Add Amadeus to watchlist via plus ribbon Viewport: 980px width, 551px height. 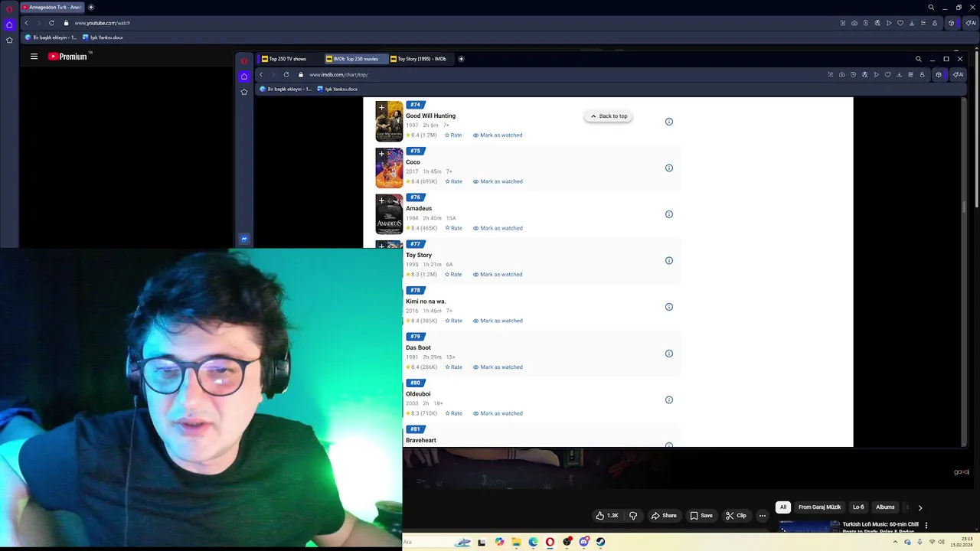click(381, 201)
